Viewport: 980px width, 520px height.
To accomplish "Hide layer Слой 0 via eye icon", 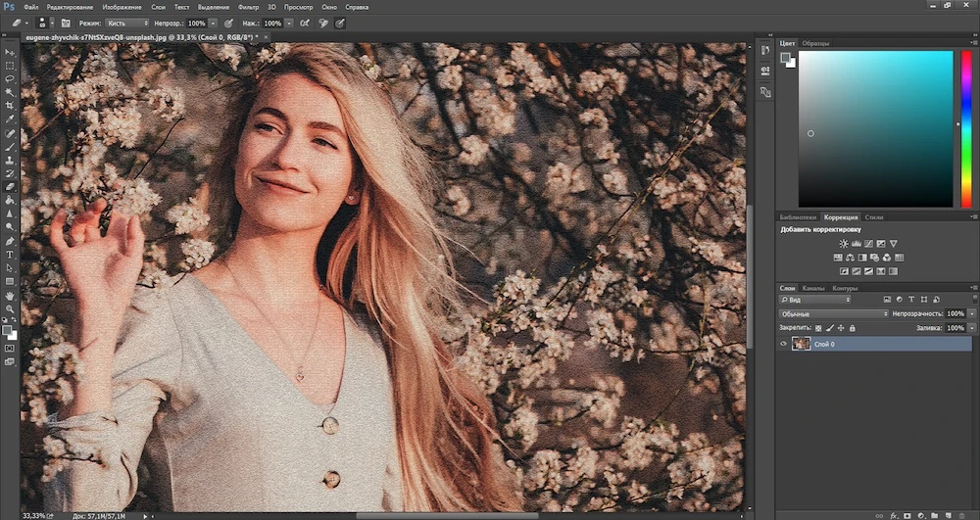I will [x=784, y=344].
